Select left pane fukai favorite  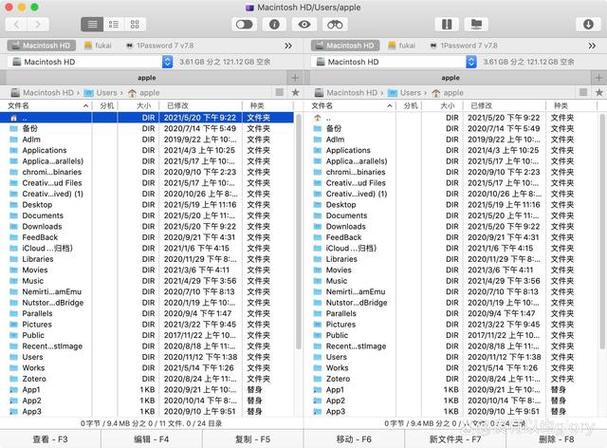[x=98, y=45]
